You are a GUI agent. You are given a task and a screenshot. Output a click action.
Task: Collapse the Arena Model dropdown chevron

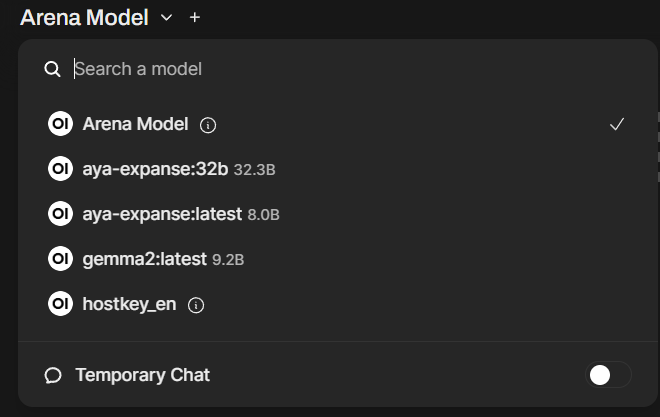coord(167,17)
